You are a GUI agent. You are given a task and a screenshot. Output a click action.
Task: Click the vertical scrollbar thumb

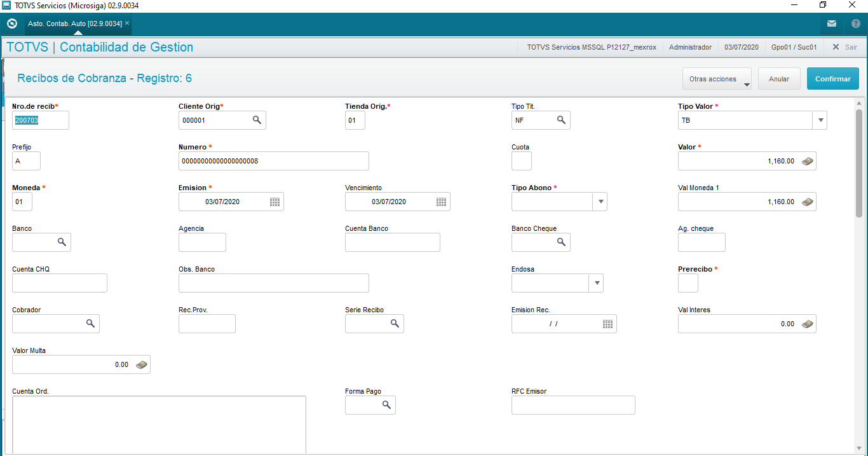coord(859,163)
